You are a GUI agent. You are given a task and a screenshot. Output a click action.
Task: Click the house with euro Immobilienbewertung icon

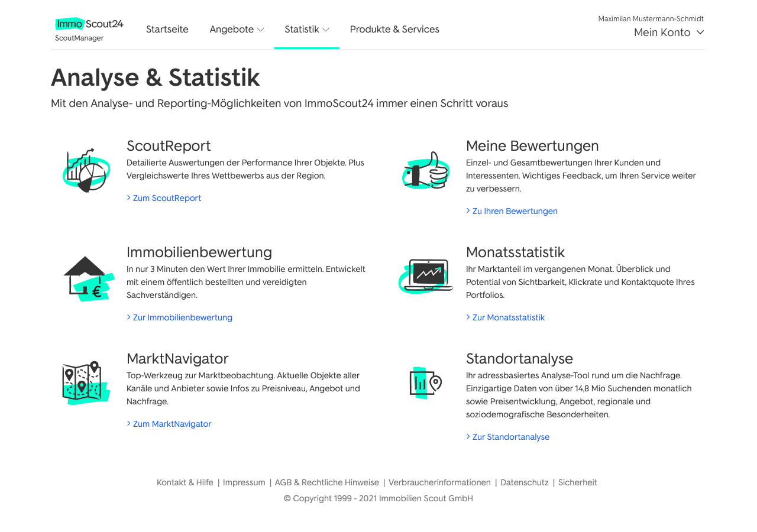click(x=88, y=278)
